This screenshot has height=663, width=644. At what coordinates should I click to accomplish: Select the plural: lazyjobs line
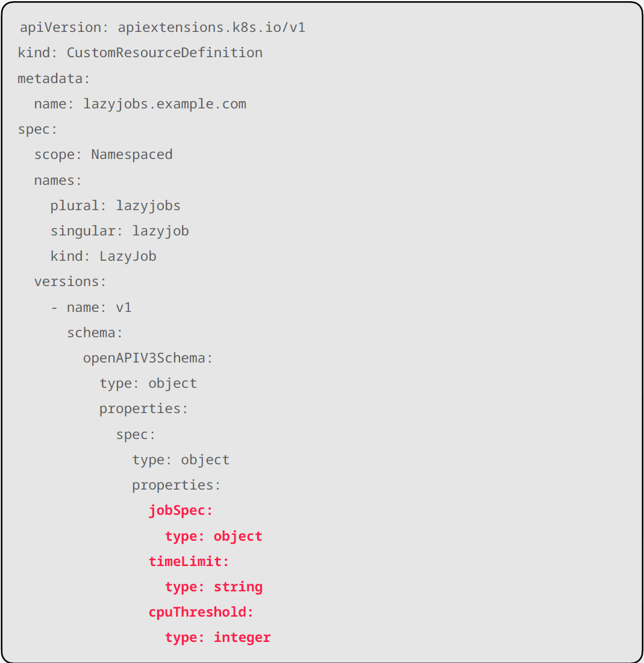coord(115,205)
